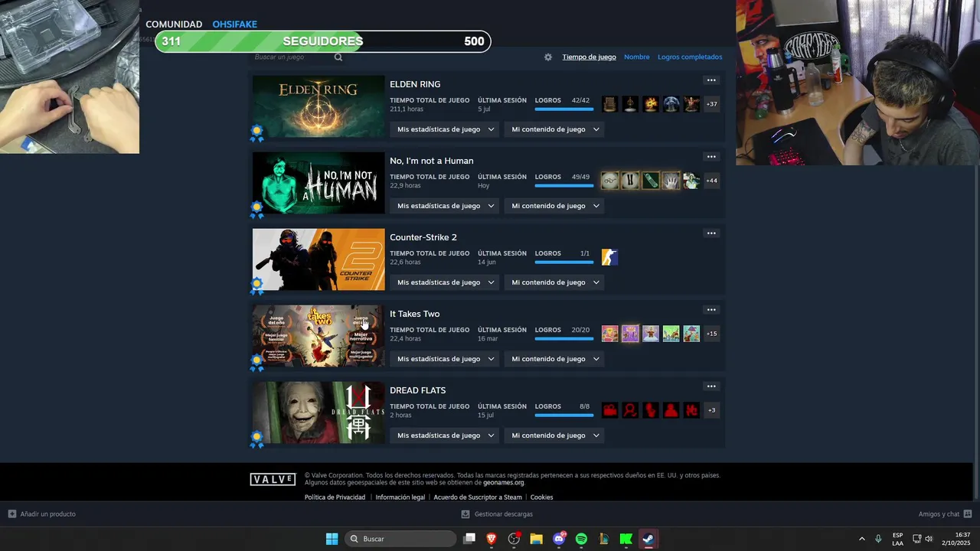Image resolution: width=980 pixels, height=551 pixels.
Task: Show DREAD FLATS +3 more achievements
Action: (x=711, y=410)
